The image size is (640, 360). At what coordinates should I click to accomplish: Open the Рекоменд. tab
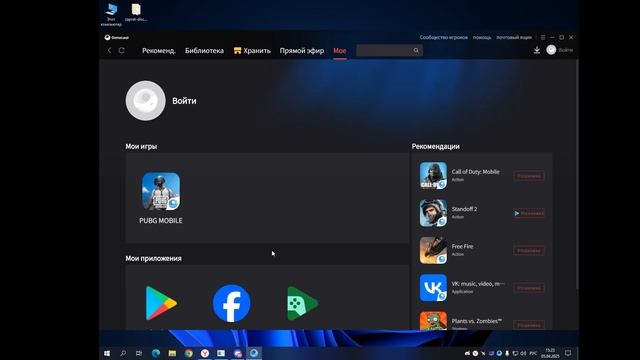pyautogui.click(x=159, y=51)
